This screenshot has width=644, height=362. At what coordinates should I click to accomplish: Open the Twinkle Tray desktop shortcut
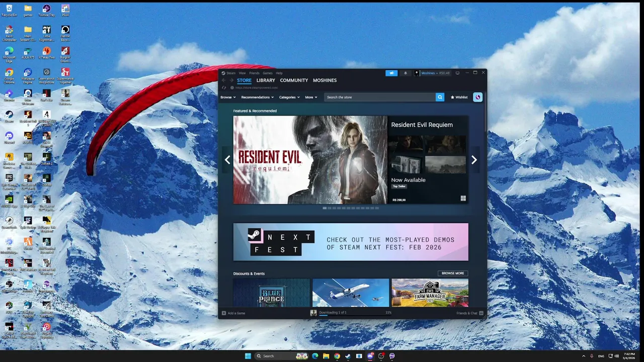[x=46, y=11]
